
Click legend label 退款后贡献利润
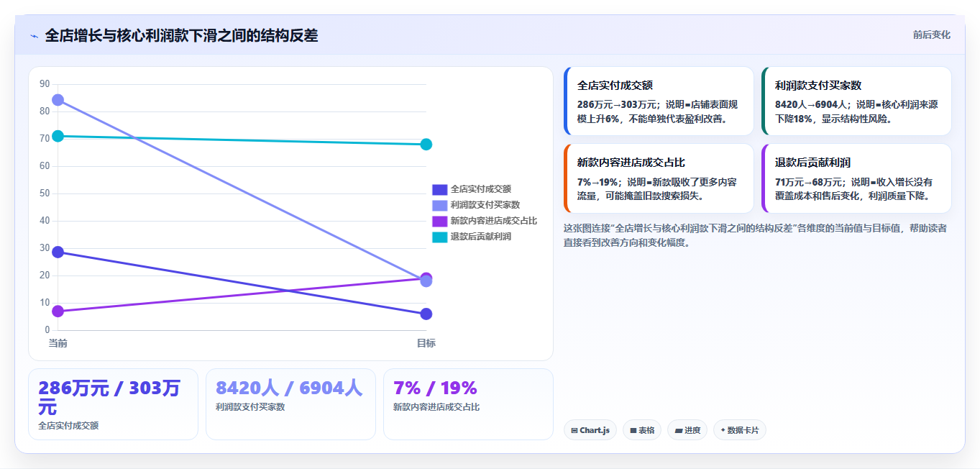(x=480, y=237)
